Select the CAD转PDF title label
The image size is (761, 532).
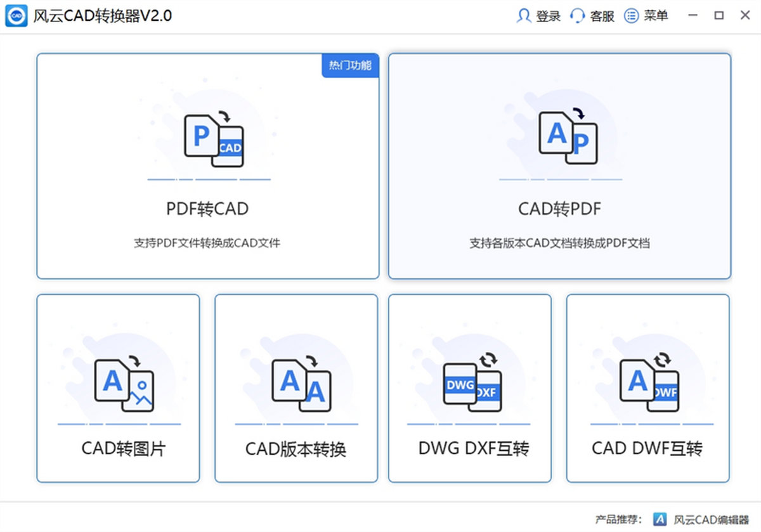tap(559, 209)
